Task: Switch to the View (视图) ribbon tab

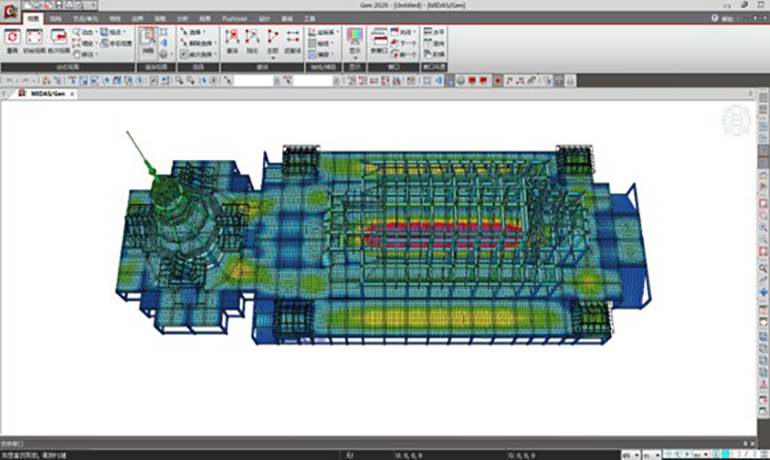Action: pyautogui.click(x=33, y=18)
